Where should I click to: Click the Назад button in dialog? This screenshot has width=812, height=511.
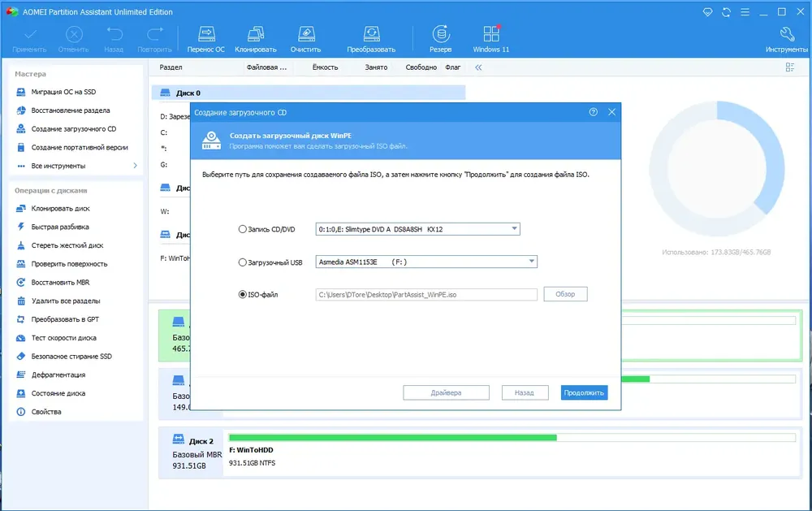(525, 393)
